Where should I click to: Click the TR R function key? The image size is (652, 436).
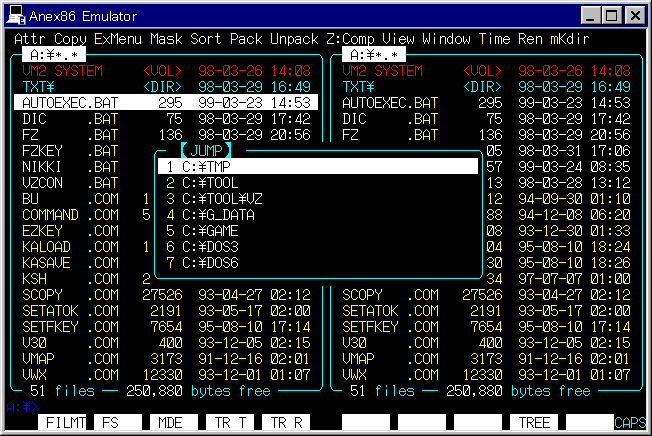coord(287,423)
